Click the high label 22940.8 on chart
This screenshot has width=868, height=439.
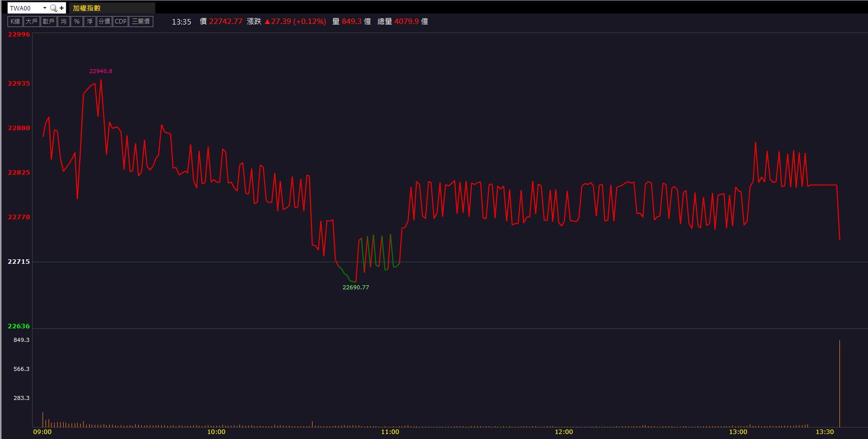pos(101,71)
